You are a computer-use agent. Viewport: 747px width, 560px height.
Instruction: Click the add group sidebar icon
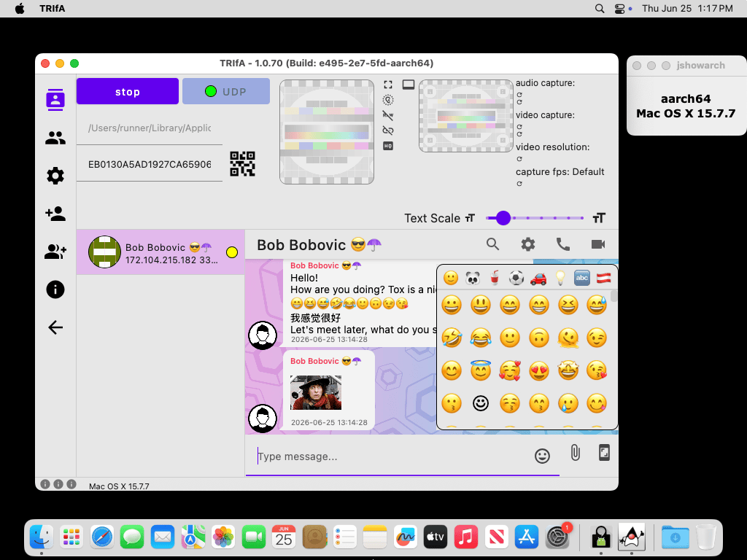pyautogui.click(x=55, y=252)
